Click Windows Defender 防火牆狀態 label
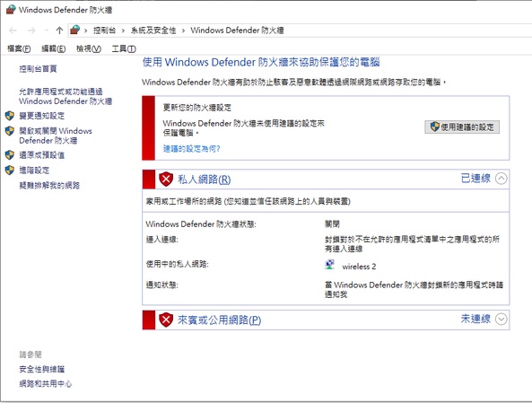The image size is (532, 403). coord(201,224)
